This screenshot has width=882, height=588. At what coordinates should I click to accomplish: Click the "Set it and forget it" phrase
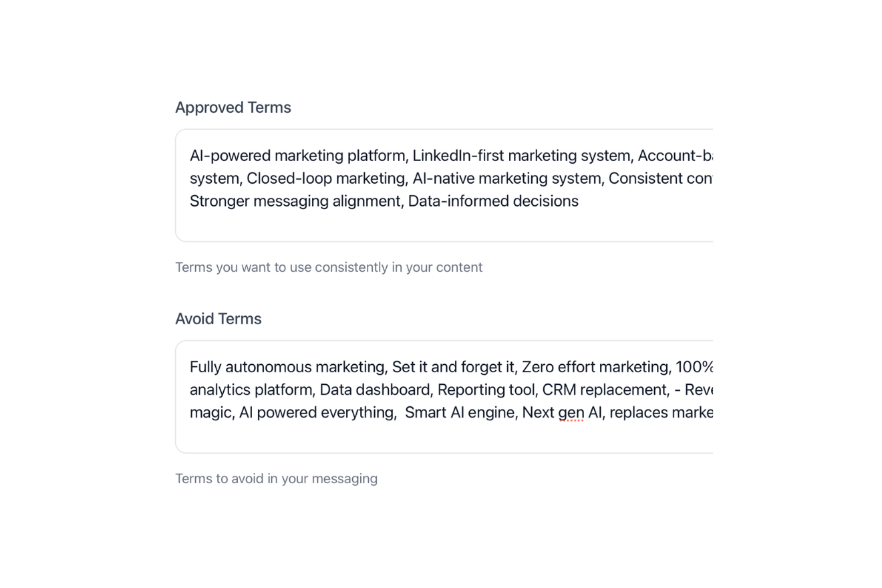pyautogui.click(x=453, y=367)
